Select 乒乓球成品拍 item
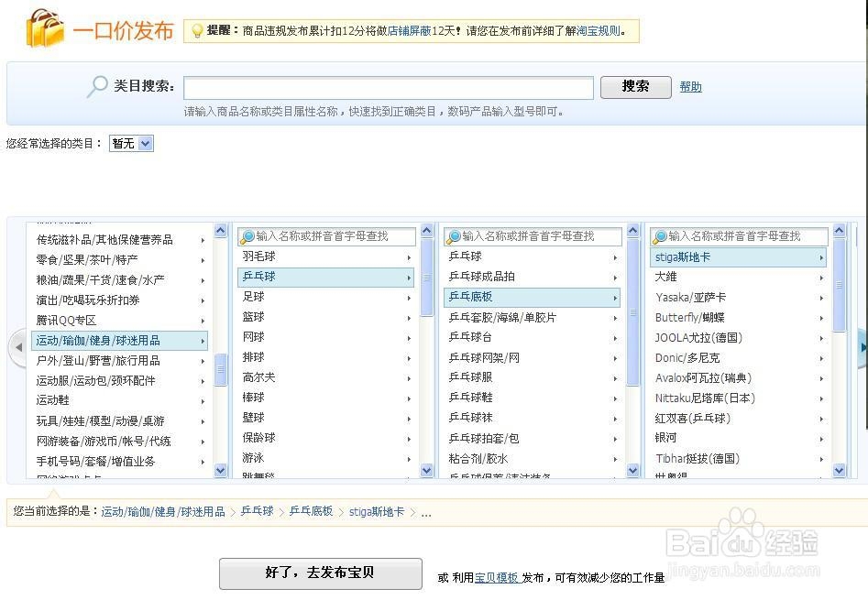This screenshot has height=600, width=868. tap(532, 277)
